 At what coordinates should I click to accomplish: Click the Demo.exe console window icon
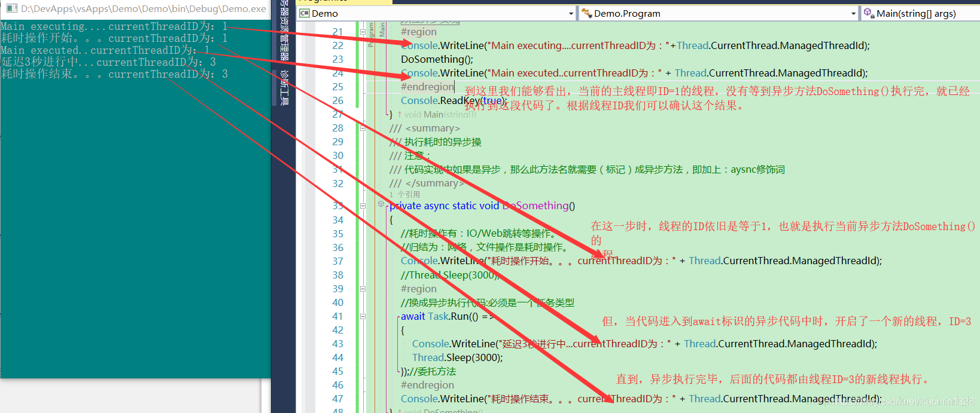tap(11, 8)
